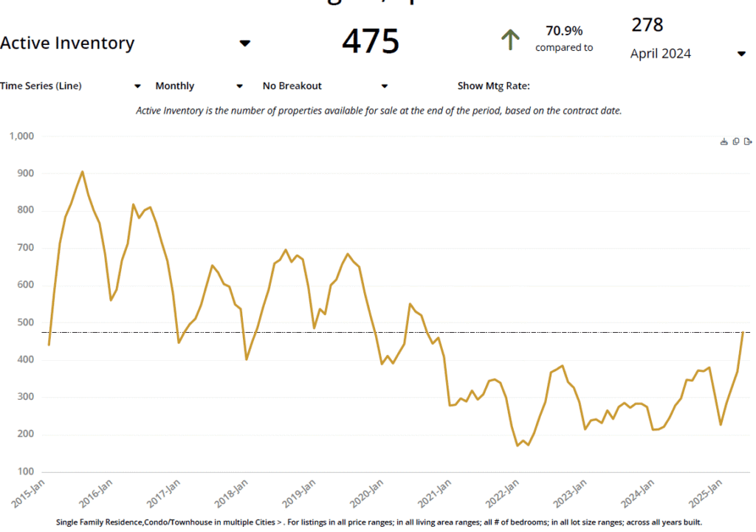
Task: Open the Time Series (Line) chart type dropdown
Action: [x=137, y=86]
